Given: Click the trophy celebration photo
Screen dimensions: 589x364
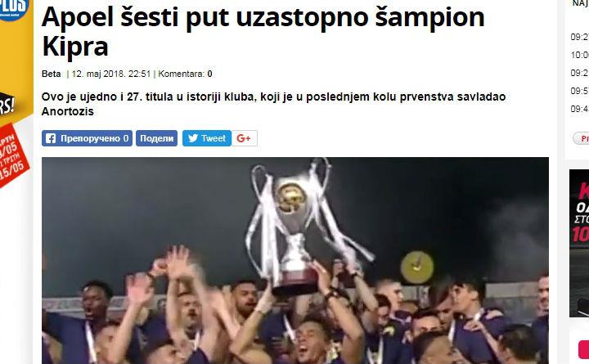Looking at the screenshot, I should point(294,260).
